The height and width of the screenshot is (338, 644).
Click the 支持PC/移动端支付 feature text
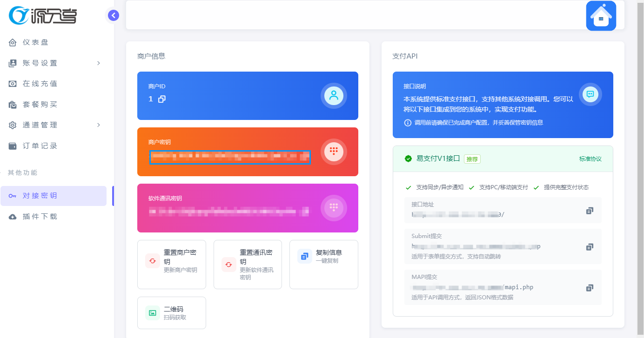[503, 187]
